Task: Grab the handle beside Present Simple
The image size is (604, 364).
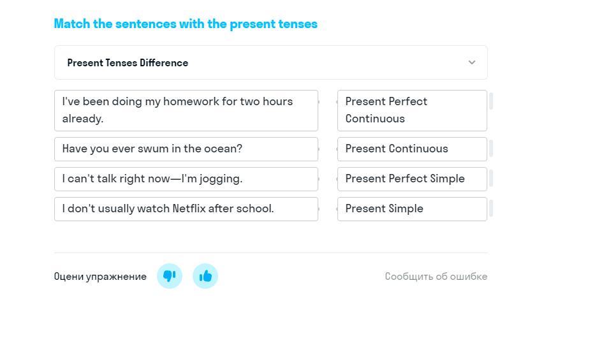Action: click(x=491, y=208)
